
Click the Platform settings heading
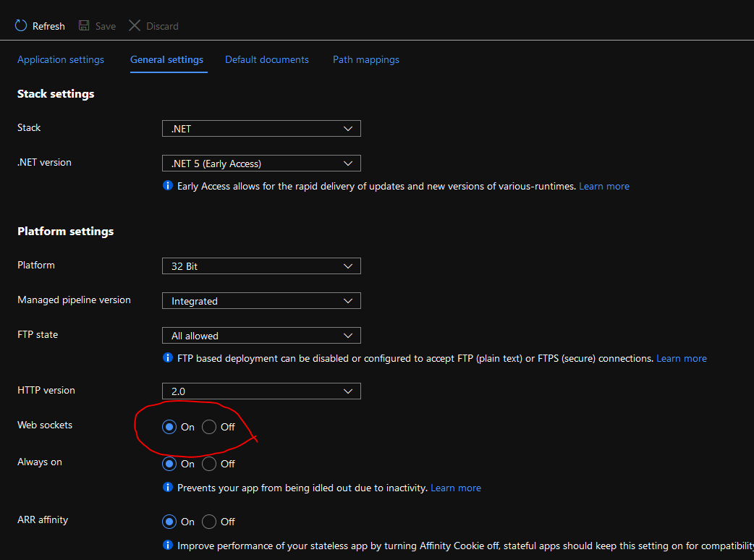click(65, 232)
